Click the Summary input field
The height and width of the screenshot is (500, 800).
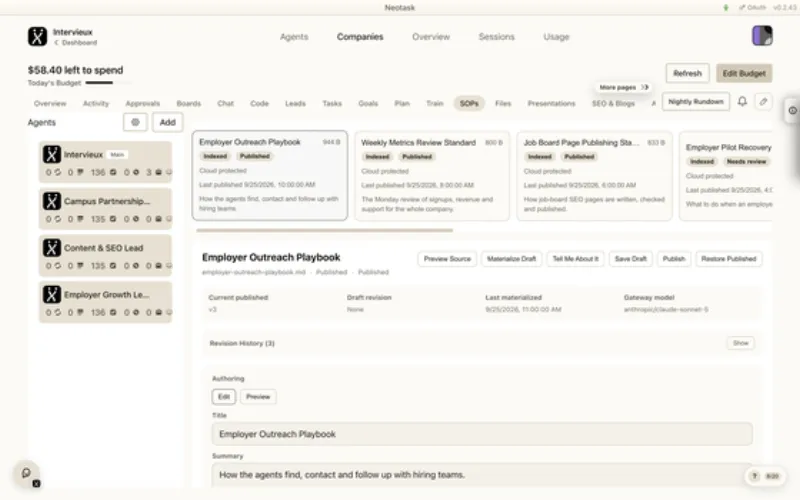(x=482, y=474)
